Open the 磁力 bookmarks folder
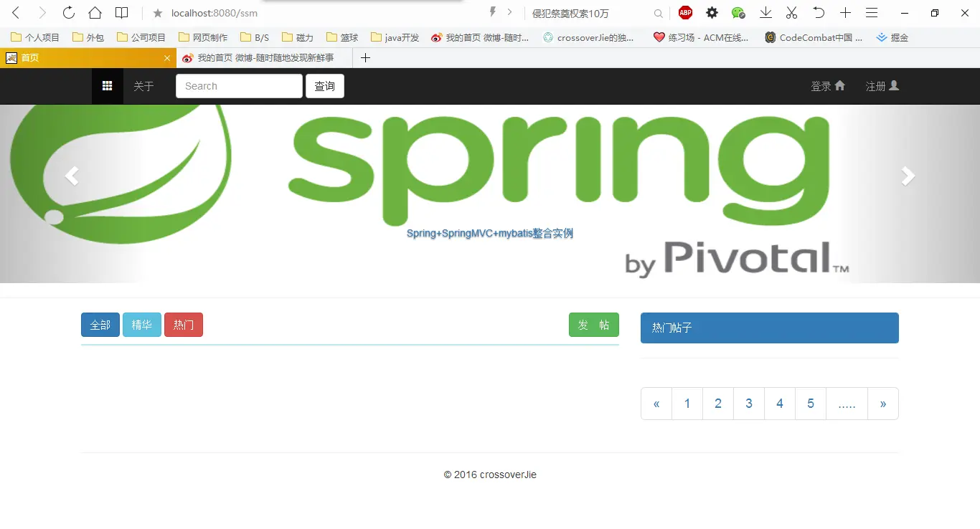Viewport: 980px width, 529px height. pos(298,37)
